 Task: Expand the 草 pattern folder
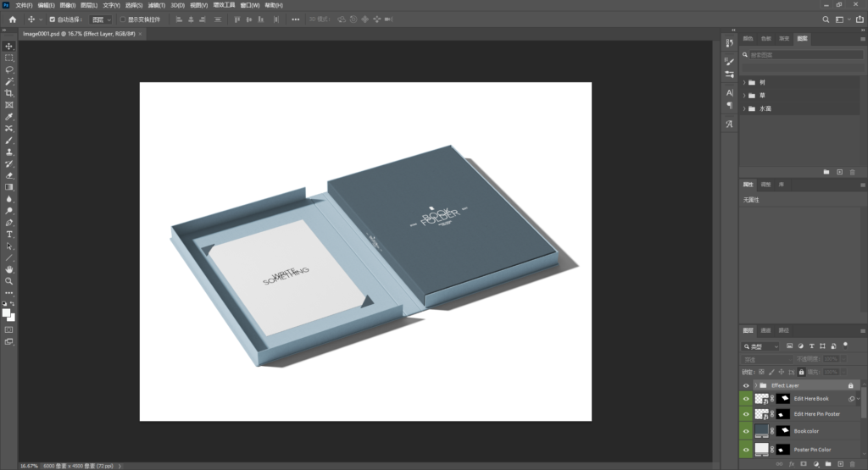(744, 96)
